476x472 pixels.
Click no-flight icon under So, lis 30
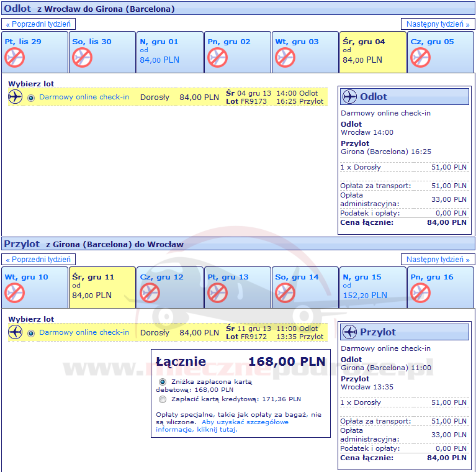(82, 57)
